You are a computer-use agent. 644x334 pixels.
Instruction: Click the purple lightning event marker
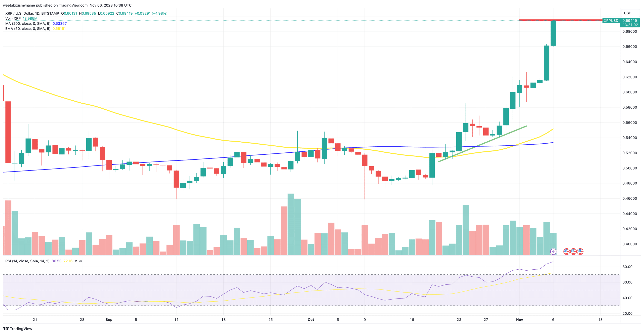pyautogui.click(x=553, y=251)
